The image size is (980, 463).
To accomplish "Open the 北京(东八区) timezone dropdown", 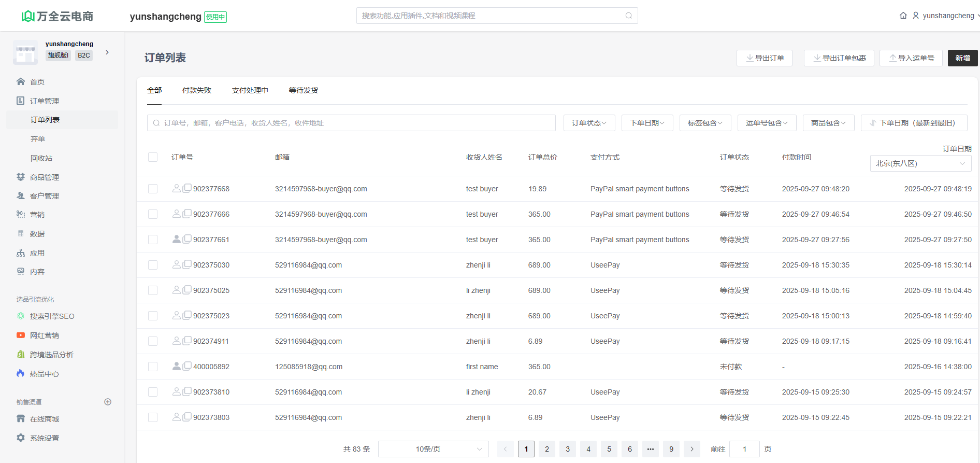I will click(x=920, y=163).
